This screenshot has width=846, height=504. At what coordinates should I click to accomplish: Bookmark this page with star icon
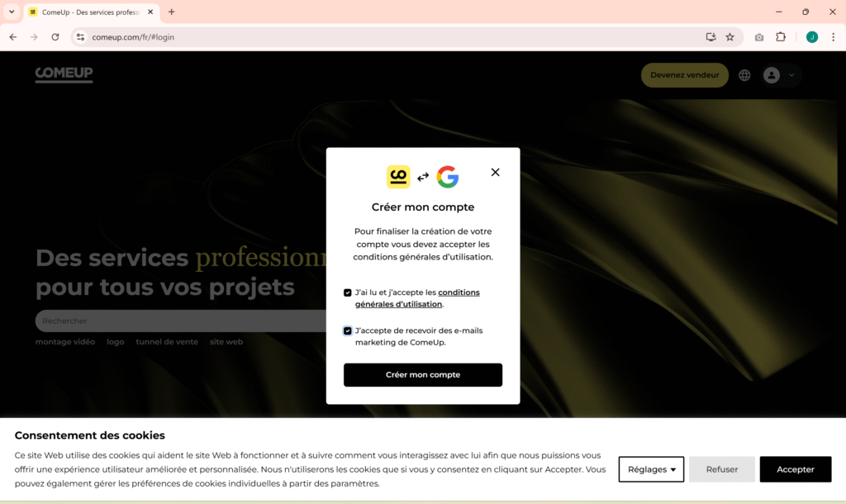tap(730, 37)
